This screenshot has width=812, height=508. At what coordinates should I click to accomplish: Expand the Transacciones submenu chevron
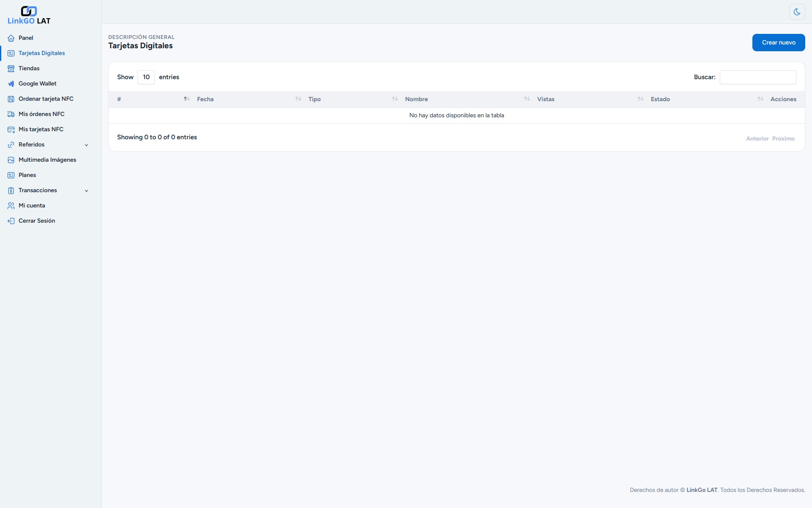coord(86,191)
